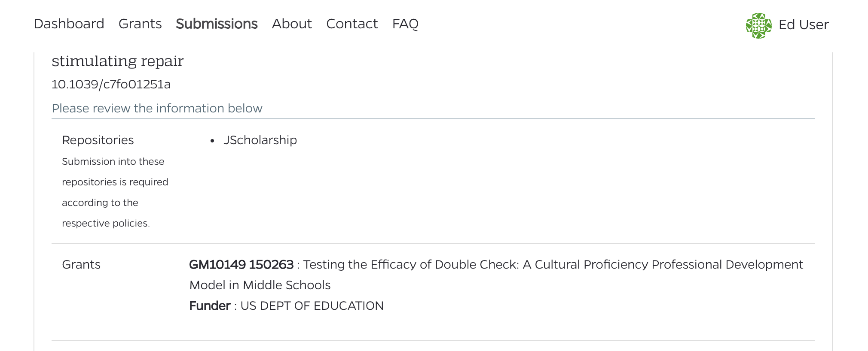The height and width of the screenshot is (351, 868).
Task: Click the Please review information heading
Action: [x=157, y=108]
